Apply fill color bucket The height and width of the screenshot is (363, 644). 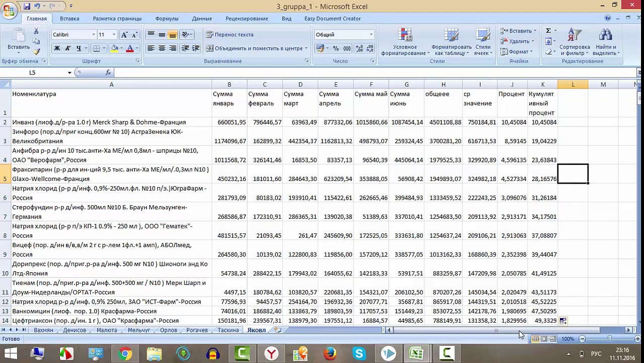[x=114, y=48]
